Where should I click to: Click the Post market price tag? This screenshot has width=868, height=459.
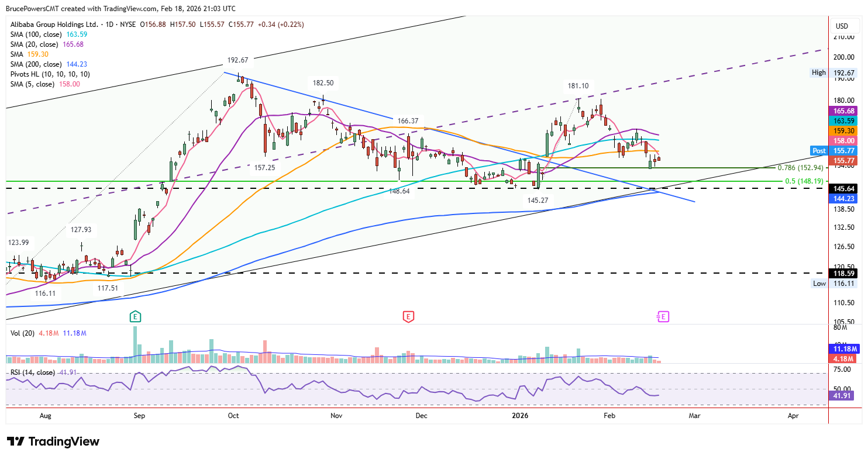[x=835, y=150]
